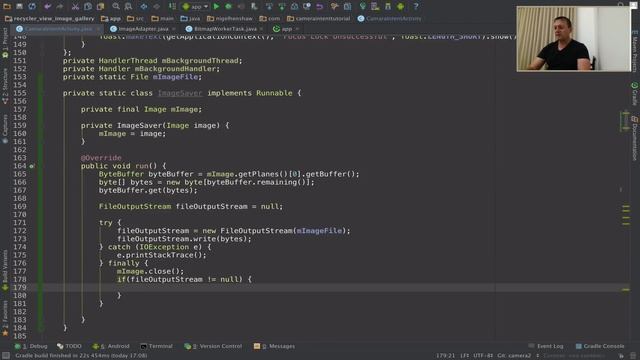Screen dimensions: 640x360
Task: Click the Save All toolbar icon
Action: [19, 6]
